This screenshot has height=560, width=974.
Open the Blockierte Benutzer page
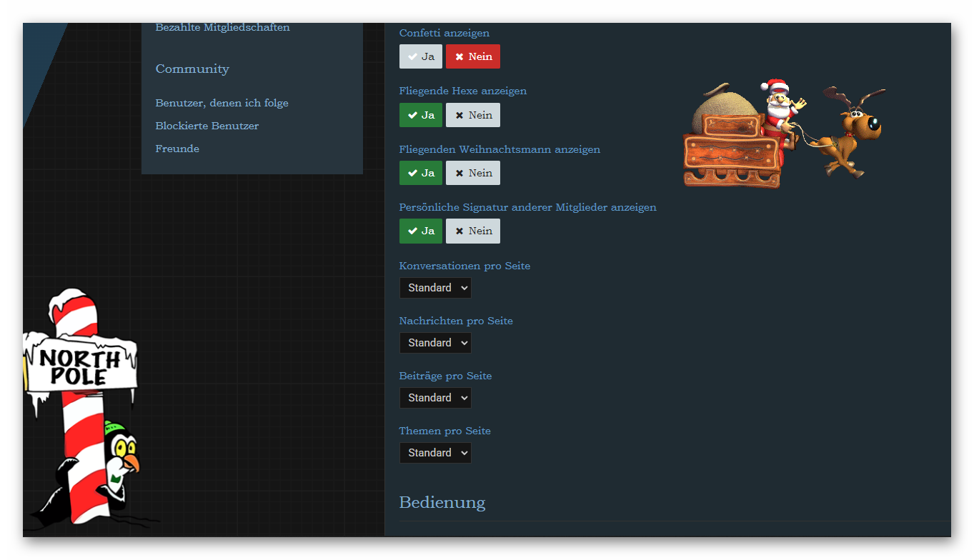point(207,126)
